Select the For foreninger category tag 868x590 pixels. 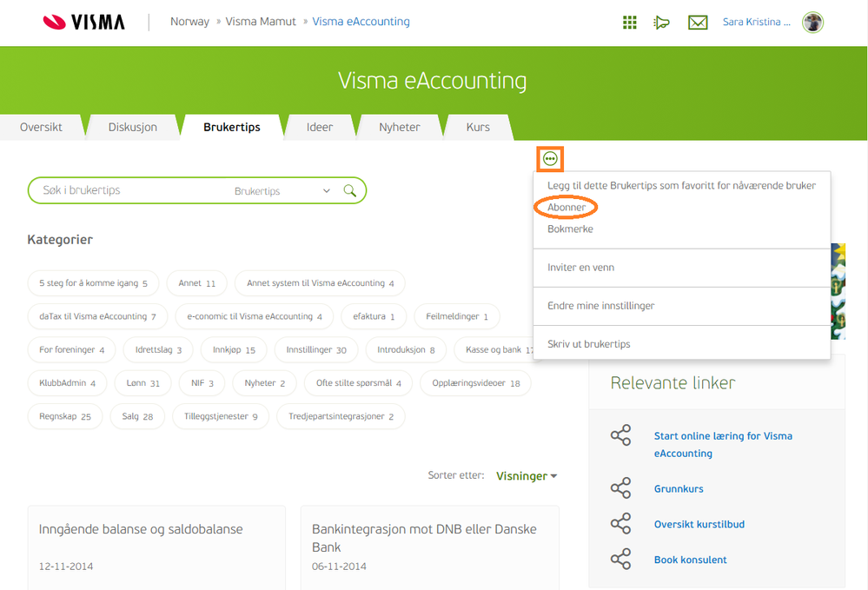[x=71, y=350]
